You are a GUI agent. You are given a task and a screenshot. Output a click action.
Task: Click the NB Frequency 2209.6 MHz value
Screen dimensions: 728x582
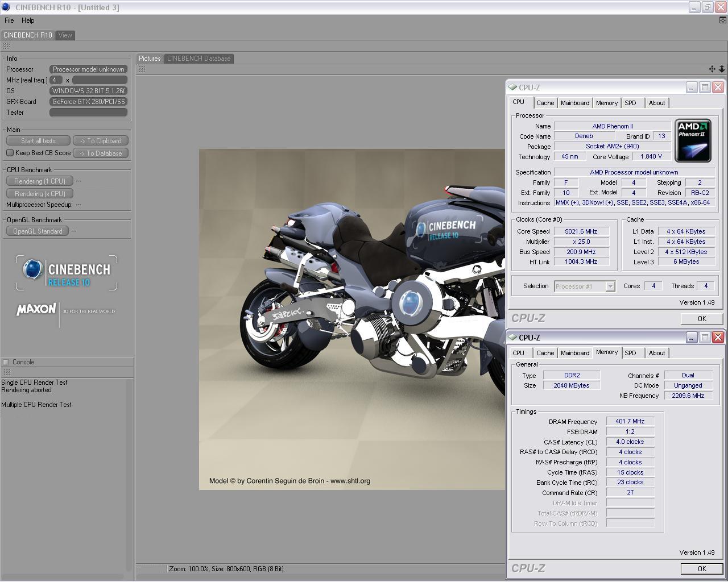(x=688, y=396)
